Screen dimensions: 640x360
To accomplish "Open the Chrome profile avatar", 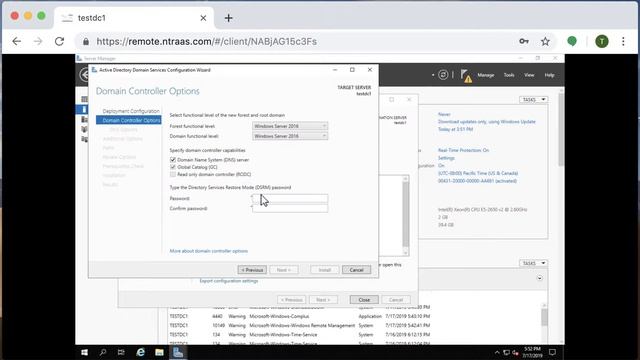I will click(602, 41).
